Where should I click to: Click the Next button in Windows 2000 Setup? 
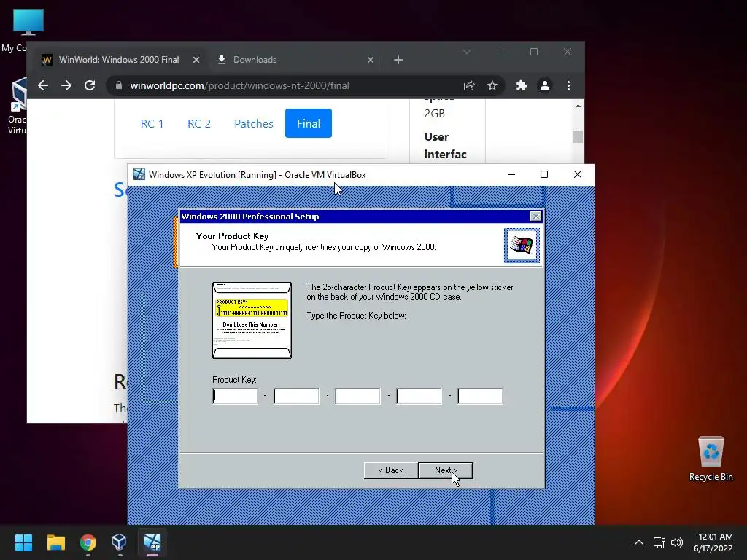click(x=446, y=470)
